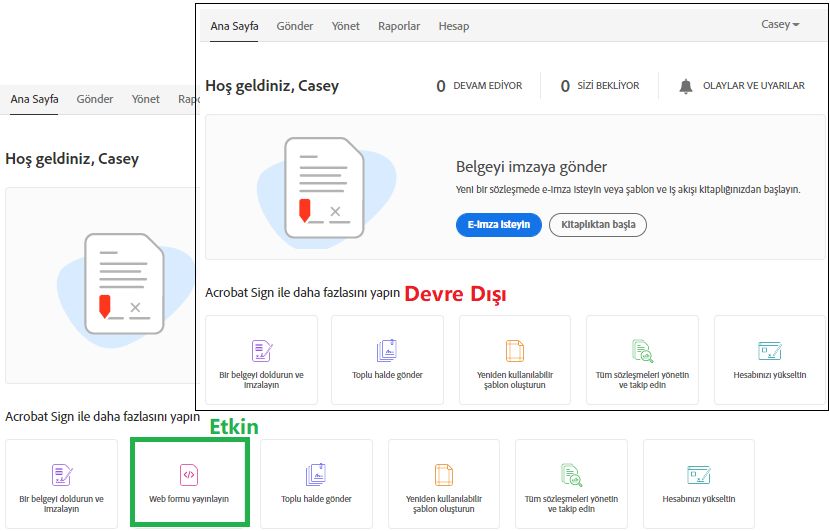Select Hesabınızı yükseltin icon in background window

(699, 474)
